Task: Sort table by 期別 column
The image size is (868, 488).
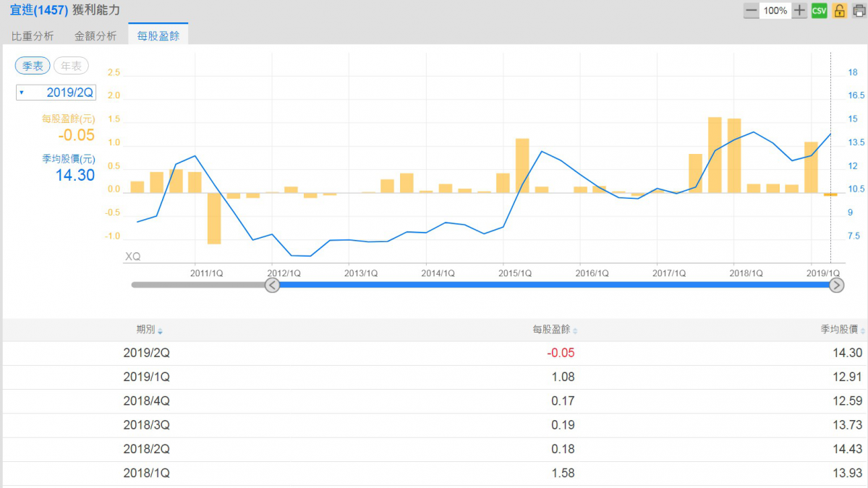Action: pyautogui.click(x=150, y=330)
